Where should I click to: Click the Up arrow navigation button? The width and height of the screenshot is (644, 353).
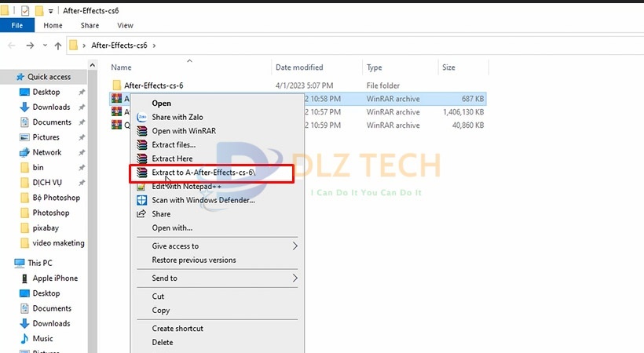tap(58, 45)
